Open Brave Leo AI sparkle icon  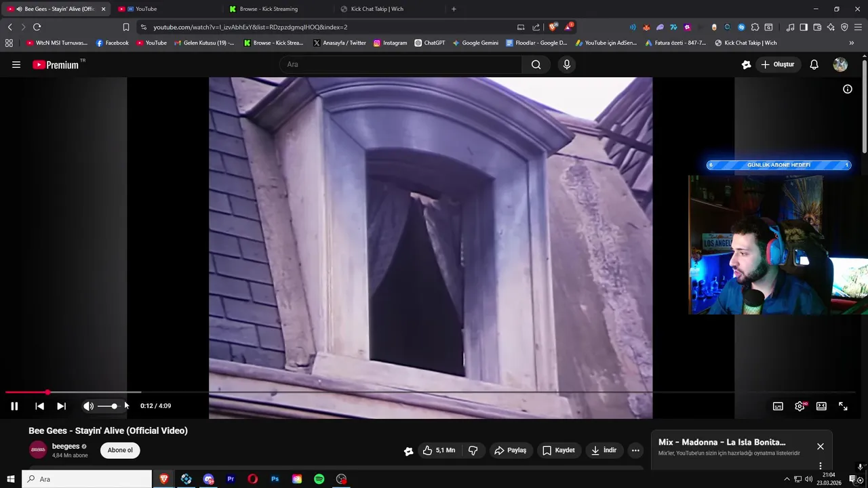tap(831, 27)
